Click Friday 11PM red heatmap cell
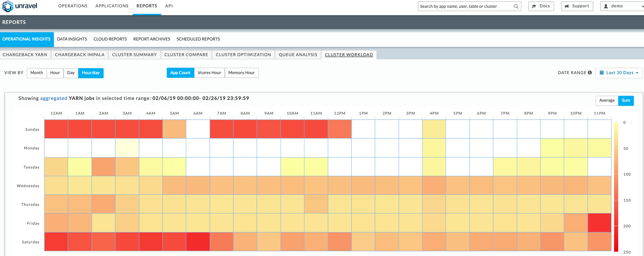 point(599,223)
